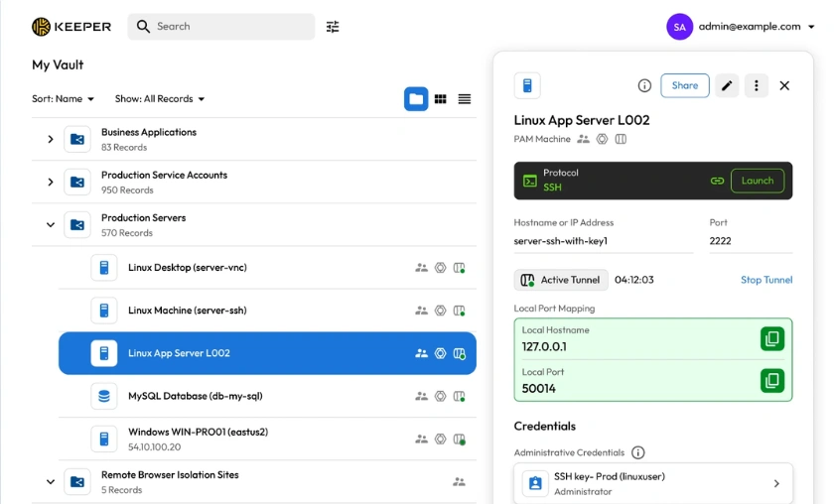This screenshot has height=504, width=834.
Task: Click rotation icon under record title
Action: [602, 139]
